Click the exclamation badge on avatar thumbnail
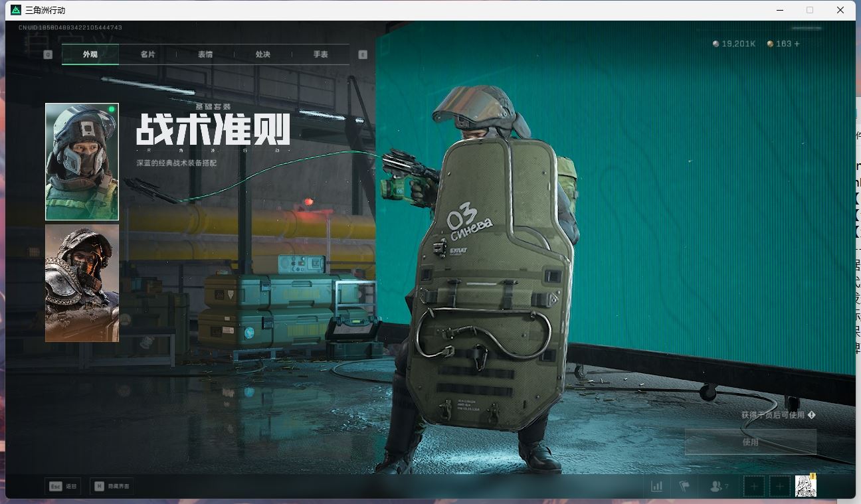861x504 pixels. click(x=813, y=477)
